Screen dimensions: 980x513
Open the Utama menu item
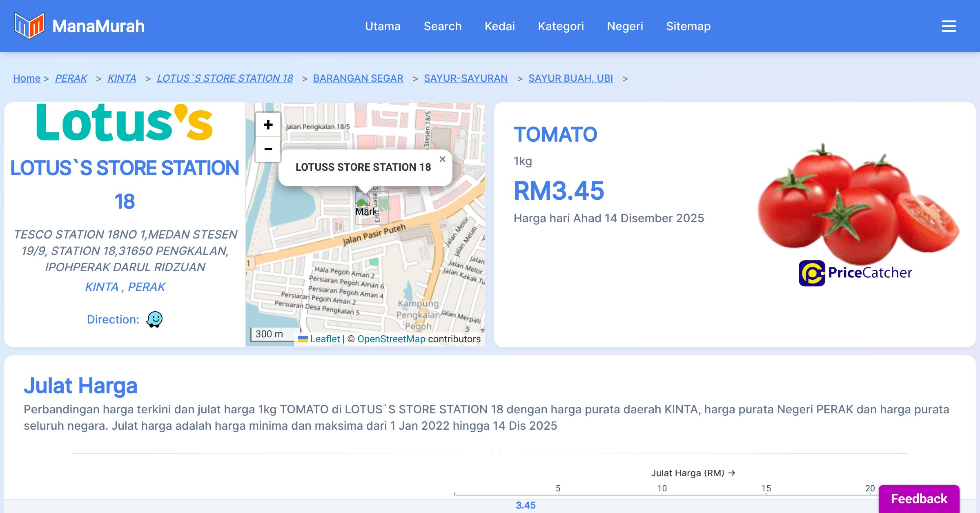(x=383, y=26)
